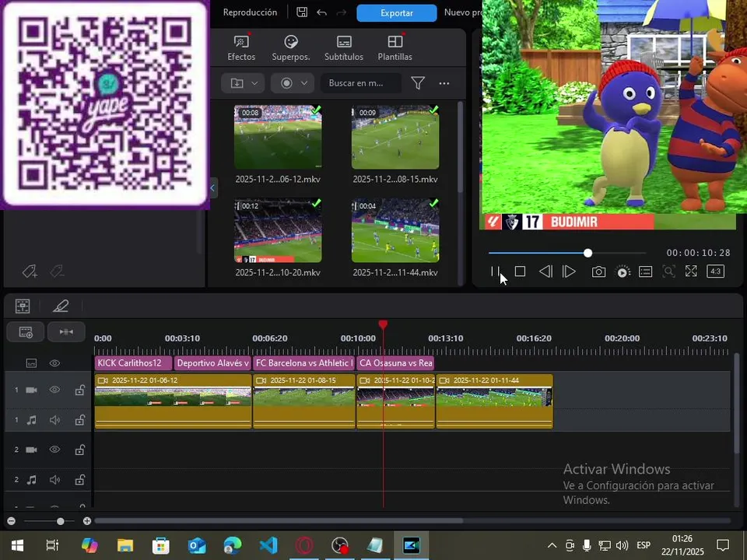Click the red timeline playhead marker
This screenshot has width=747, height=560.
[383, 325]
